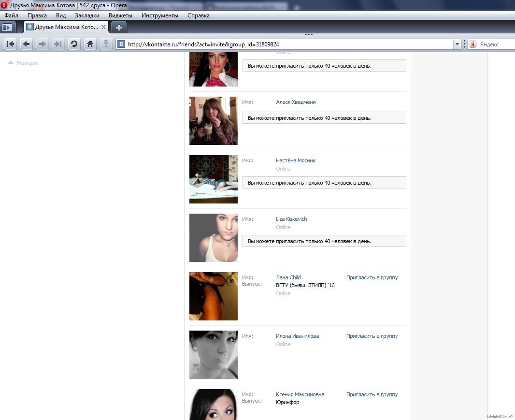Viewport: 515px width, 420px height.
Task: Click the Наверх back-to-top link
Action: [23, 63]
